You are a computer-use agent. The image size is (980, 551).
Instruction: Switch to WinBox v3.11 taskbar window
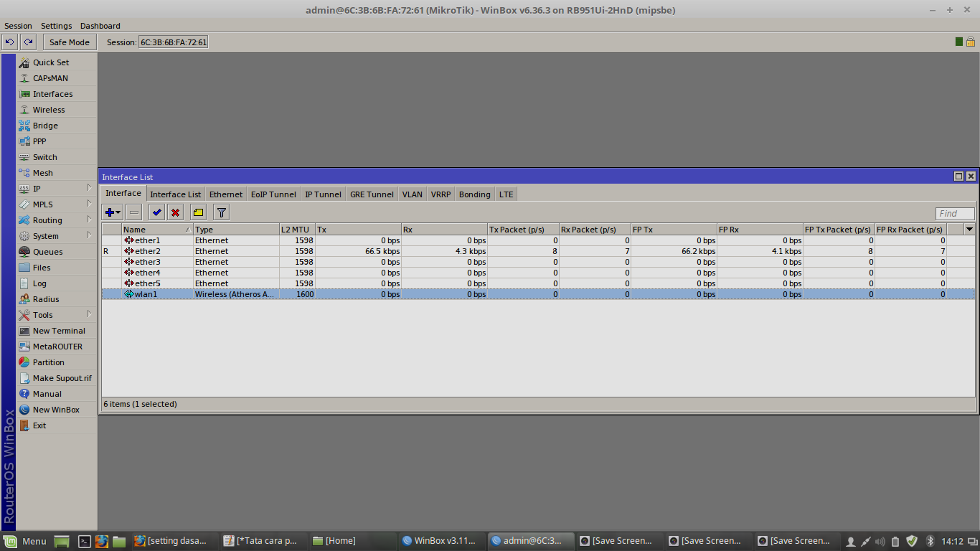tap(440, 541)
